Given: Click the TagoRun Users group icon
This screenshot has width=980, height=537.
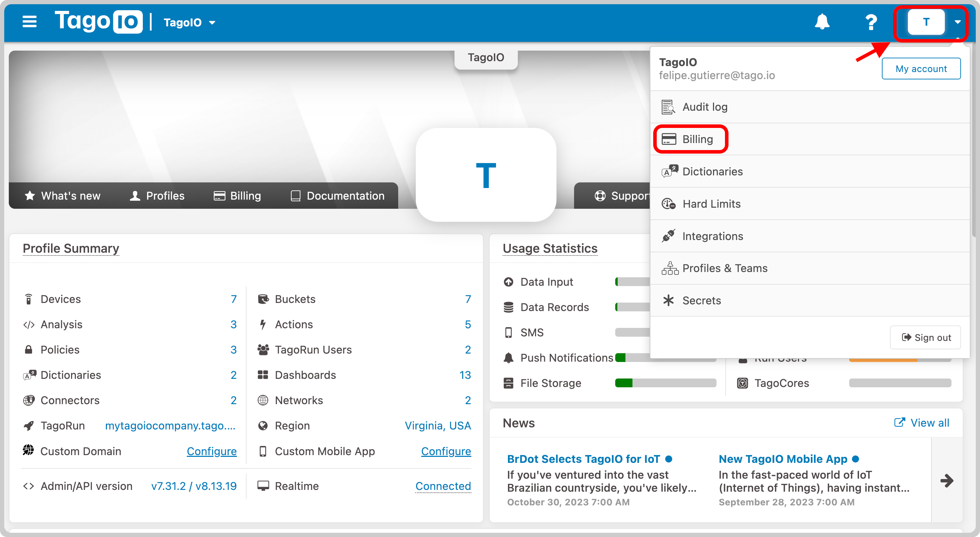Looking at the screenshot, I should (x=263, y=350).
